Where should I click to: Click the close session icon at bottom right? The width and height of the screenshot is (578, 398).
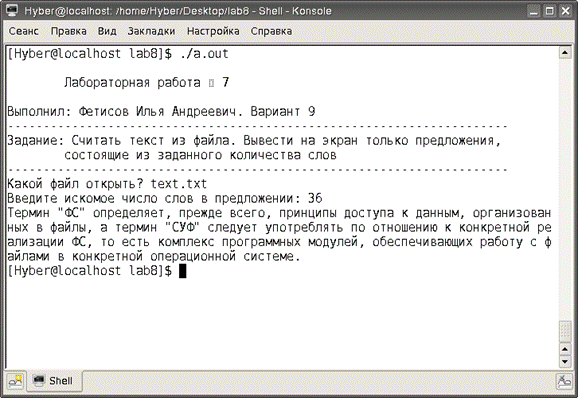[564, 381]
